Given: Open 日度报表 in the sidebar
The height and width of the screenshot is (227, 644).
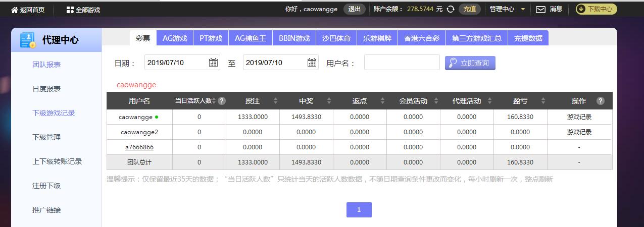Looking at the screenshot, I should [46, 89].
